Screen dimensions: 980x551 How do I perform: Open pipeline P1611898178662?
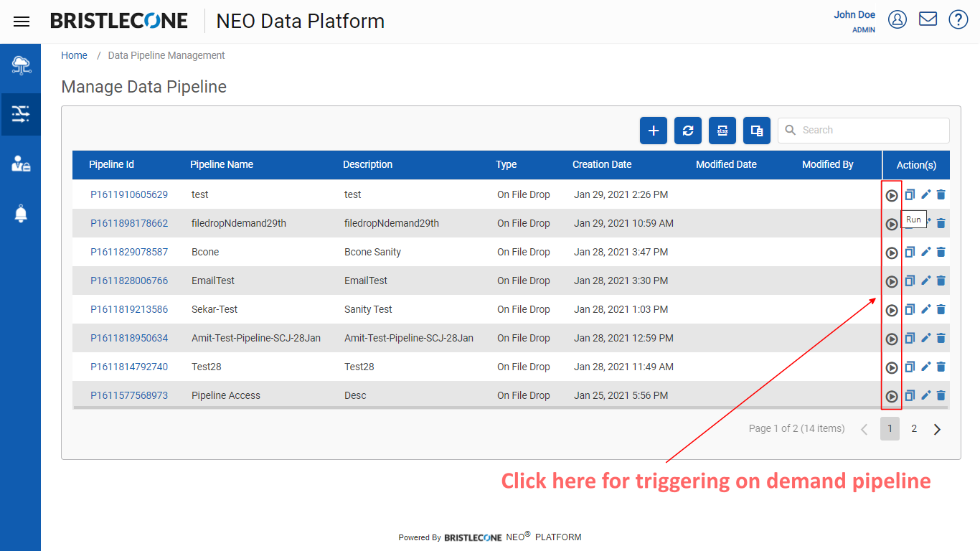[129, 223]
